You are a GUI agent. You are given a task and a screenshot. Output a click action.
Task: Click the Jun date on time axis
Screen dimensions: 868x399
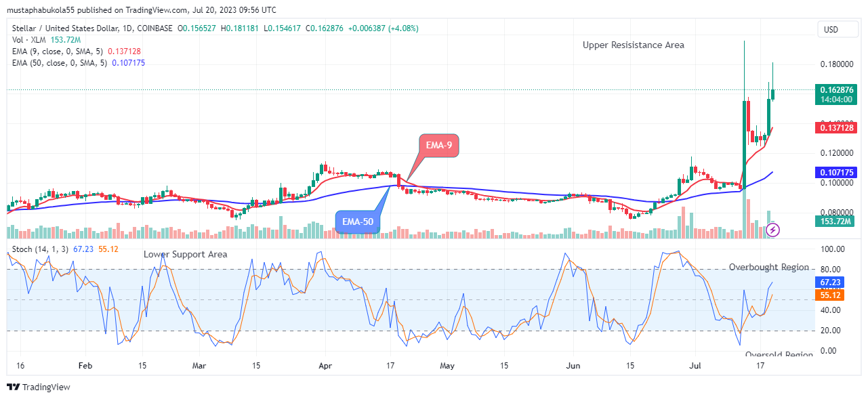(573, 366)
